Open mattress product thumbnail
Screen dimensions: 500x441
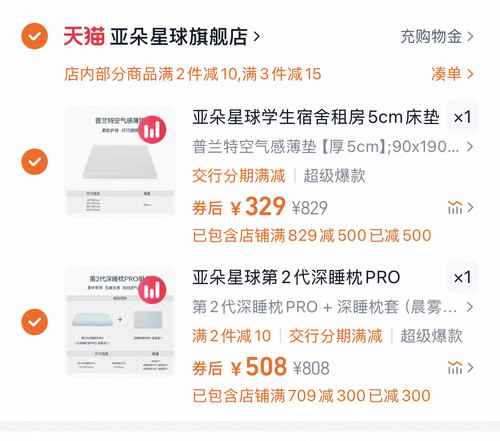click(120, 161)
